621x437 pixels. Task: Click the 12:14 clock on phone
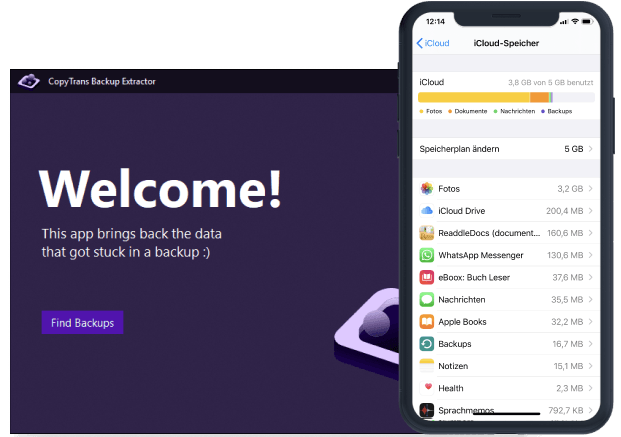click(x=435, y=21)
